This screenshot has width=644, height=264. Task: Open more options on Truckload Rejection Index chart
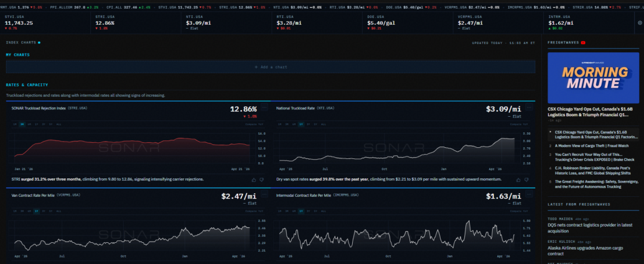(x=263, y=107)
